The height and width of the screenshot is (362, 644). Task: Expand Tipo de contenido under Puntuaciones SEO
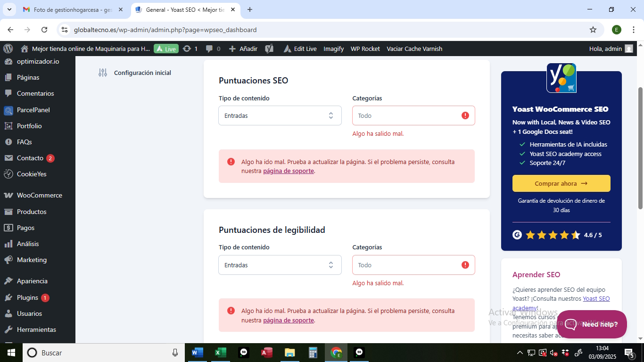[280, 115]
